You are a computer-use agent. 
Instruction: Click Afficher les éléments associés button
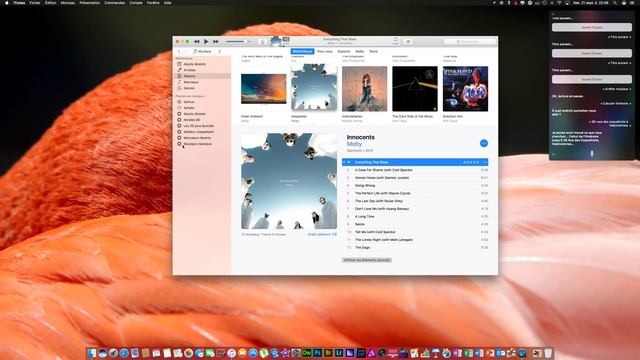[367, 260]
